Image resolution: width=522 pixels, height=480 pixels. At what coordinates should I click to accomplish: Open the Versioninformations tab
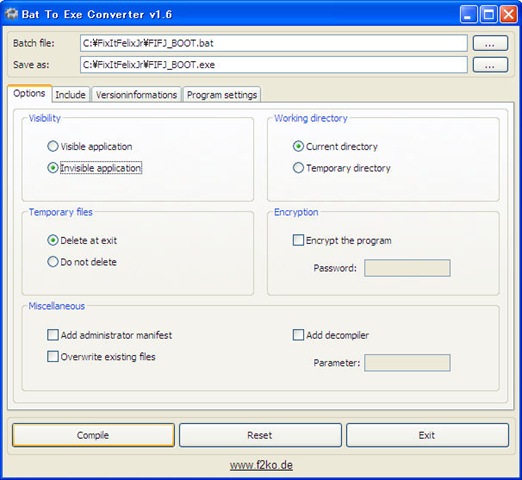pyautogui.click(x=136, y=95)
